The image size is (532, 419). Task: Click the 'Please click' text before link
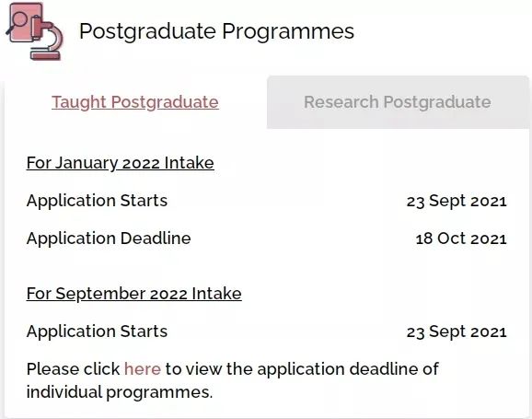click(74, 368)
